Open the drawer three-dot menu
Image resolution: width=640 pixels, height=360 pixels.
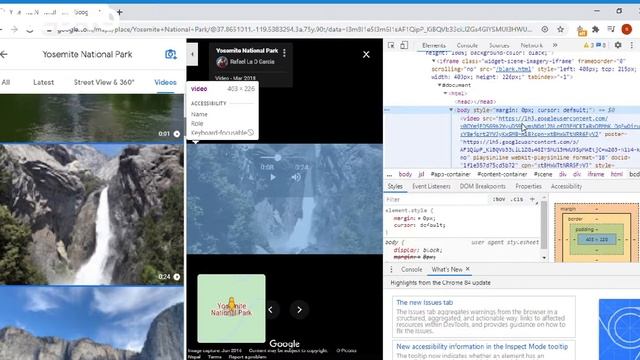coord(391,269)
